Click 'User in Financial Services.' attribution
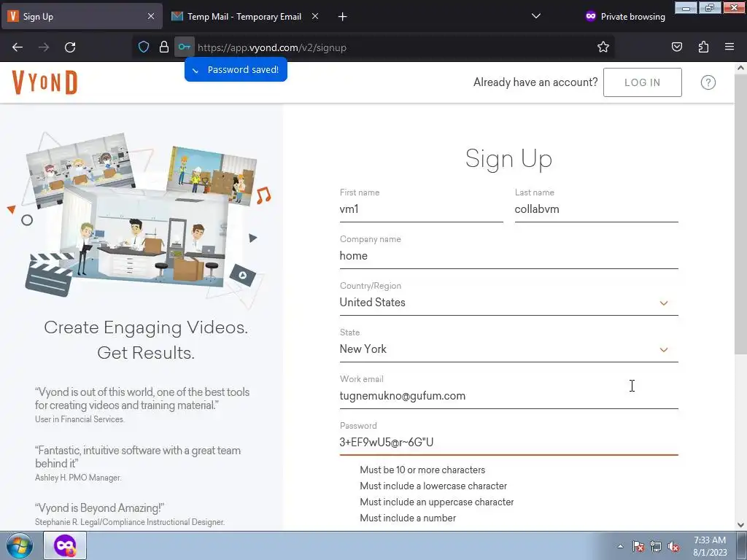The width and height of the screenshot is (747, 560). [80, 419]
